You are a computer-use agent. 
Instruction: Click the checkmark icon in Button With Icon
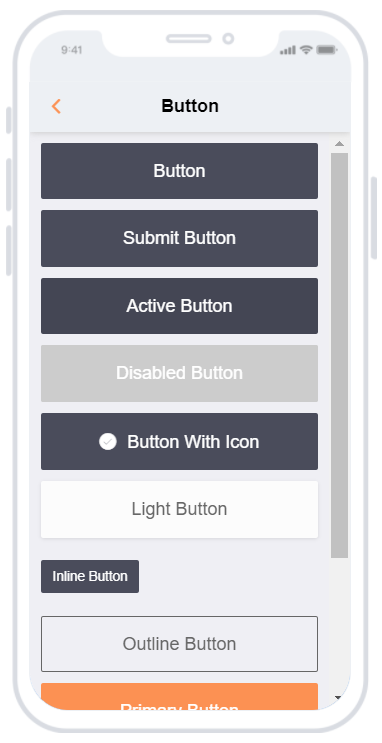click(108, 442)
